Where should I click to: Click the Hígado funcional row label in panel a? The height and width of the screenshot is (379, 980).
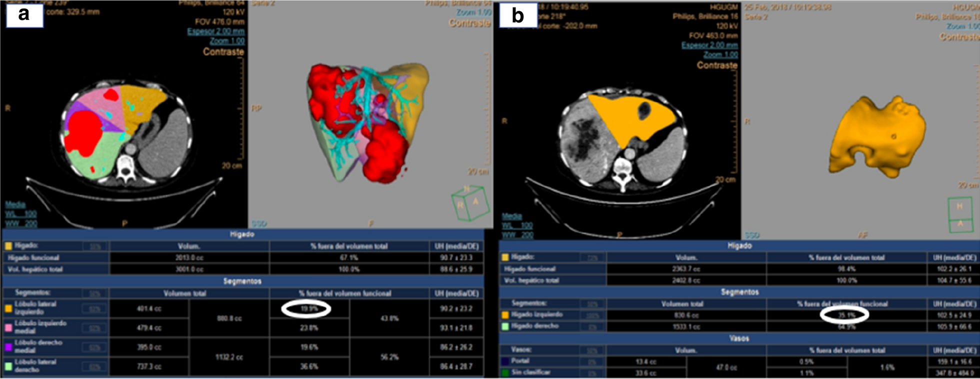point(33,257)
